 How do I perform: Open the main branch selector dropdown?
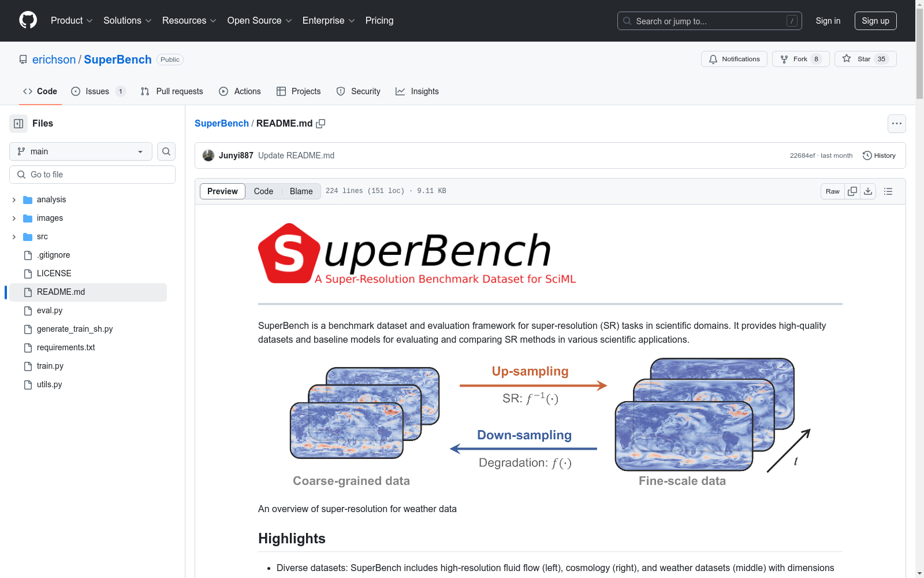[80, 151]
